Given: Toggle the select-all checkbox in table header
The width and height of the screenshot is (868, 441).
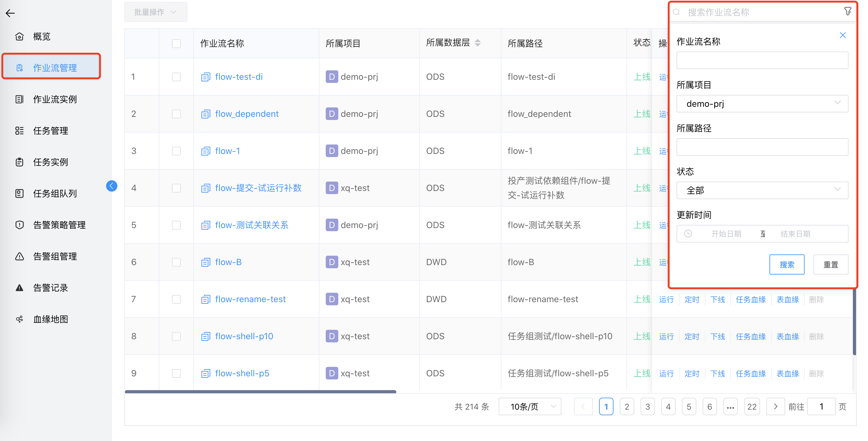Looking at the screenshot, I should tap(176, 43).
